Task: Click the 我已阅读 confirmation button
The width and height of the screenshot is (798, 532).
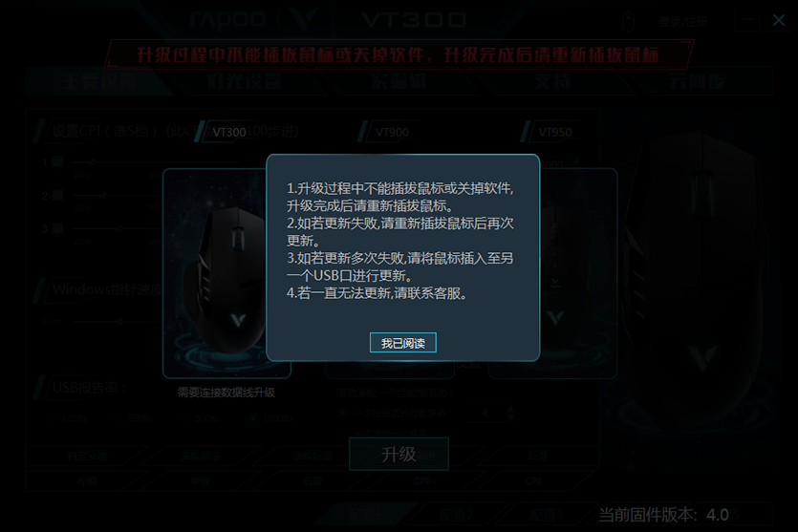Action: click(402, 343)
